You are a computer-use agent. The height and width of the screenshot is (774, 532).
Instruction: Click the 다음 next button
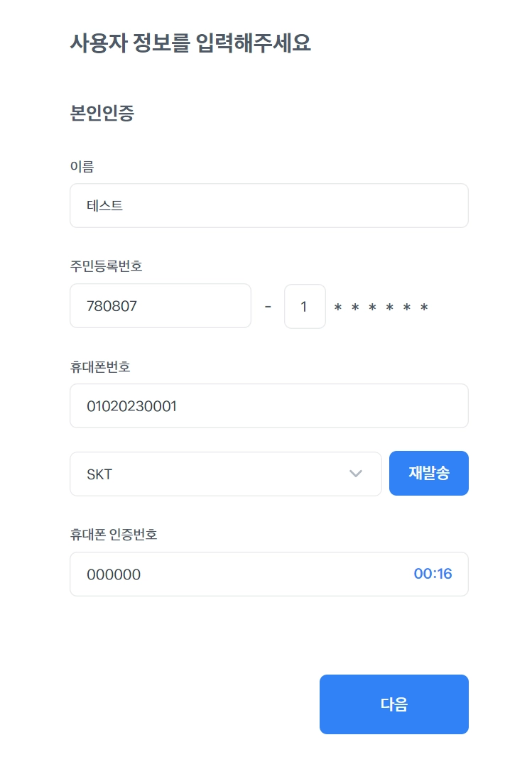(393, 704)
